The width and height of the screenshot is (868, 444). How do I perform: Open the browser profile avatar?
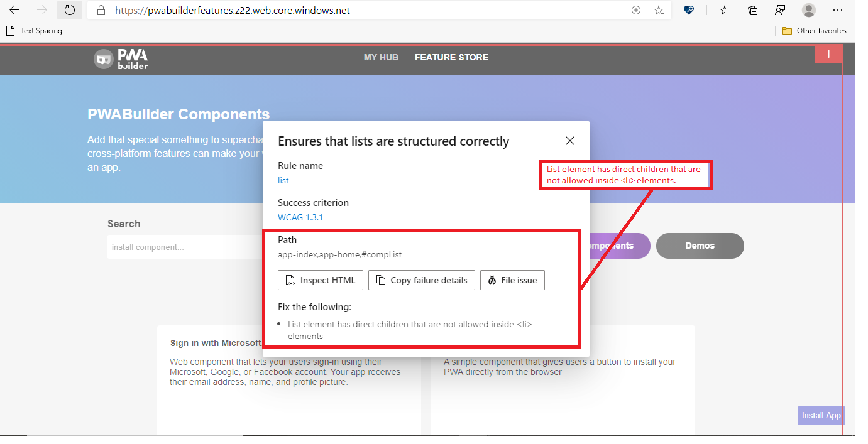tap(808, 10)
